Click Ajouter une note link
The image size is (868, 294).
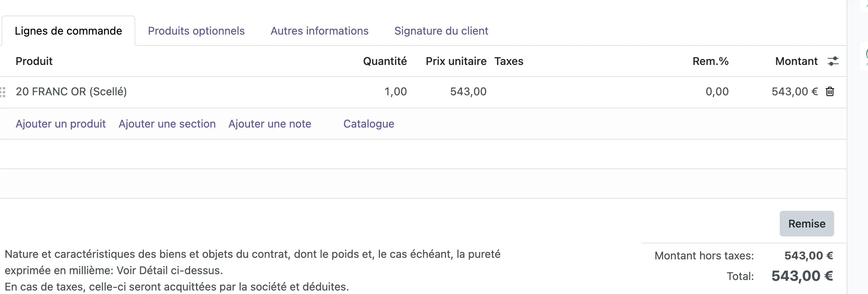[270, 124]
